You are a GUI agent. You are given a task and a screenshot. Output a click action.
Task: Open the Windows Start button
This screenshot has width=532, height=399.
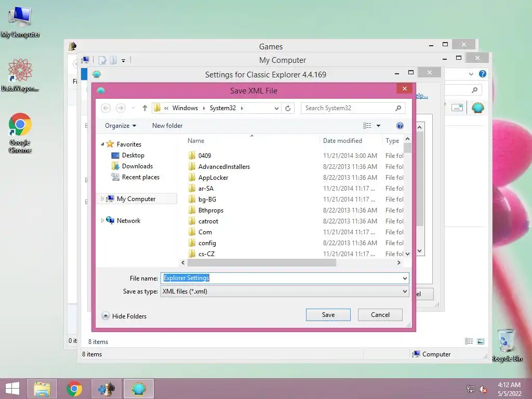pos(12,389)
